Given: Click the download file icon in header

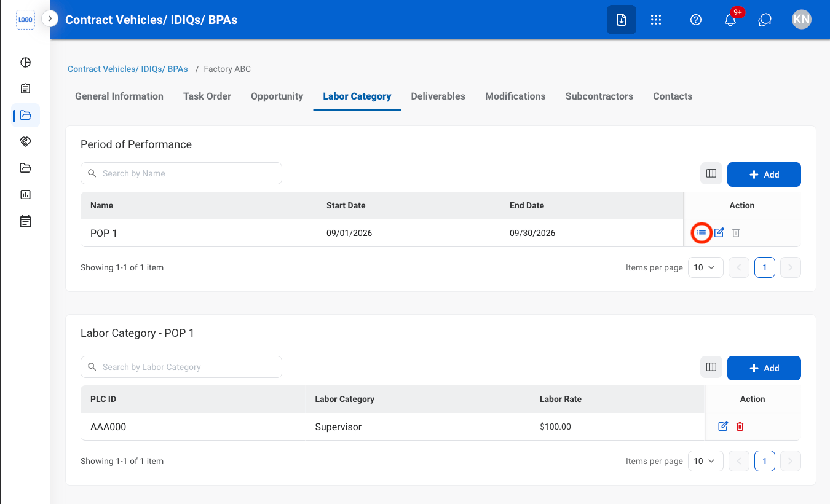Looking at the screenshot, I should [x=622, y=20].
